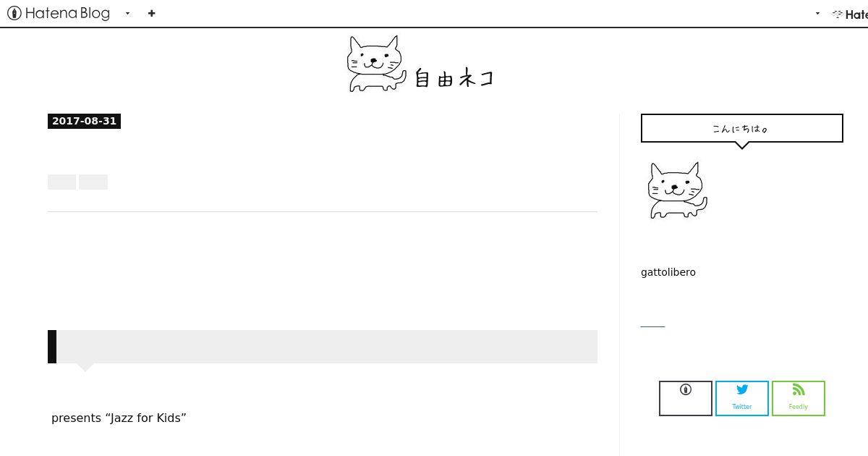Click the Hatena logo at top right
868x456 pixels.
click(850, 14)
